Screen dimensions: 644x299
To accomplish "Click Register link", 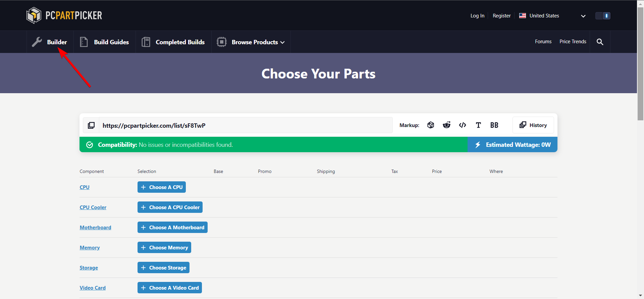I will point(501,16).
